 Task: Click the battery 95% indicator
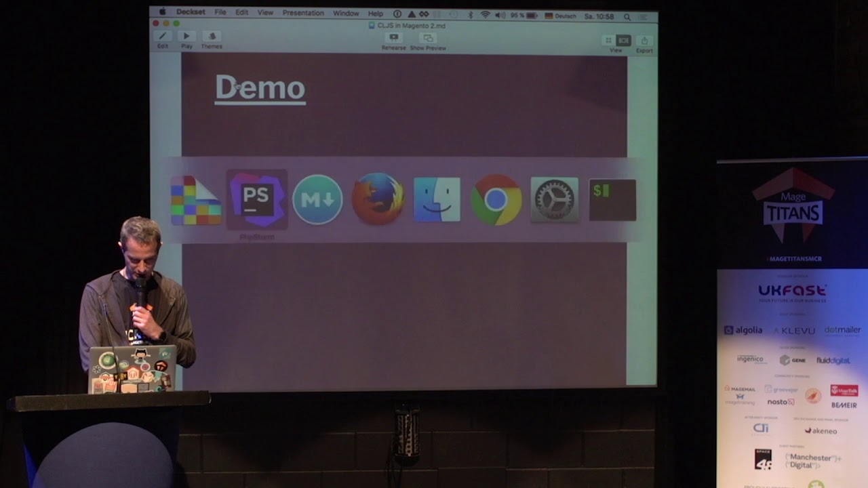point(524,16)
